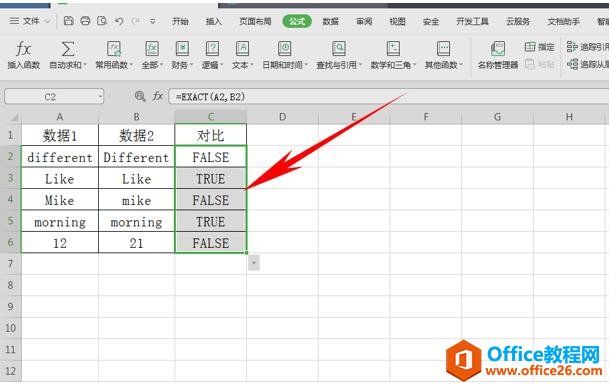Switch to the Security (安全) tab

pyautogui.click(x=431, y=21)
